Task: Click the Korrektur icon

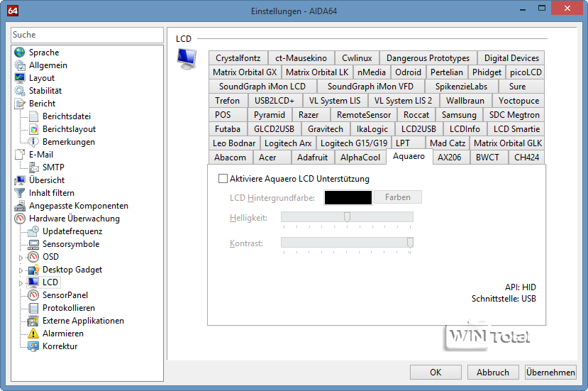Action: point(33,346)
